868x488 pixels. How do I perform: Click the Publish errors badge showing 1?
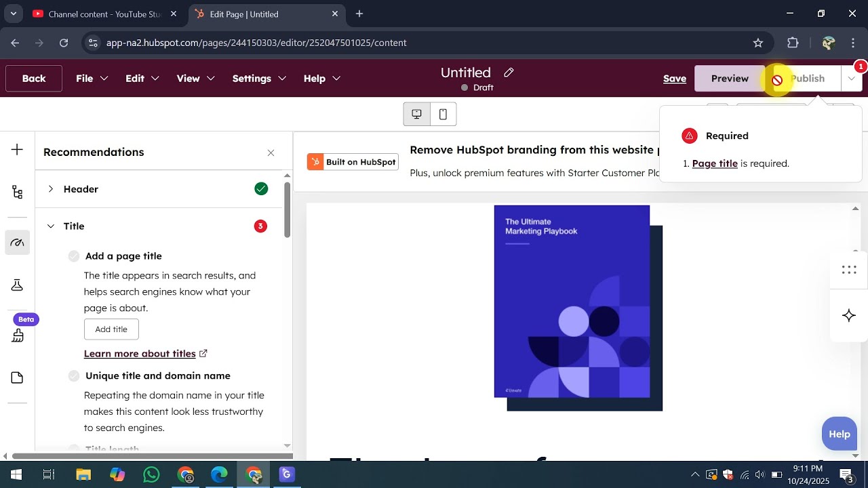click(x=861, y=66)
